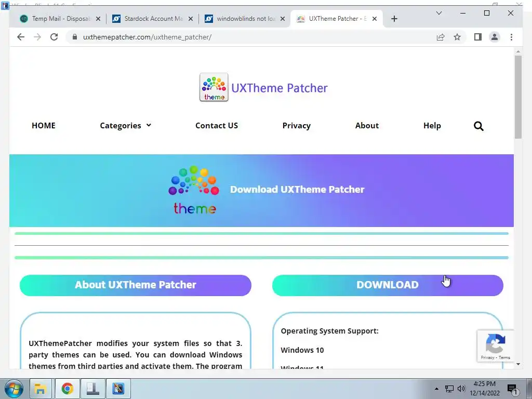Image resolution: width=532 pixels, height=399 pixels.
Task: Open Chrome's three-dot menu
Action: (511, 37)
